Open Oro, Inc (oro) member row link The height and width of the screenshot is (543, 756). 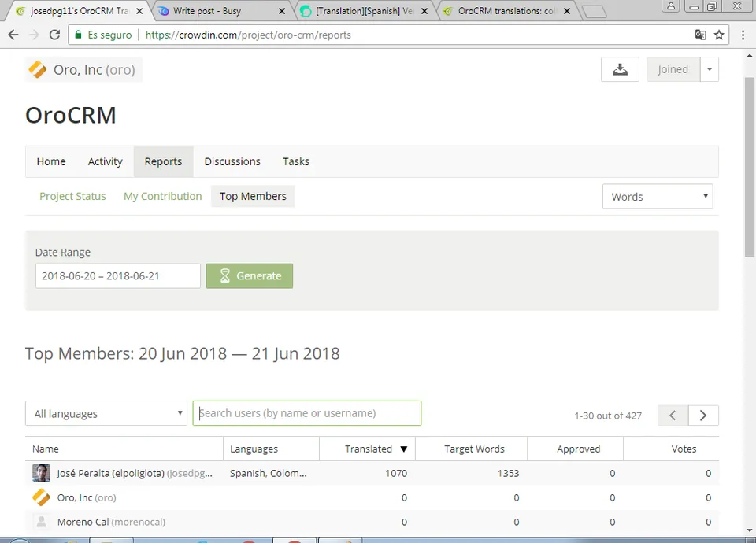point(87,497)
